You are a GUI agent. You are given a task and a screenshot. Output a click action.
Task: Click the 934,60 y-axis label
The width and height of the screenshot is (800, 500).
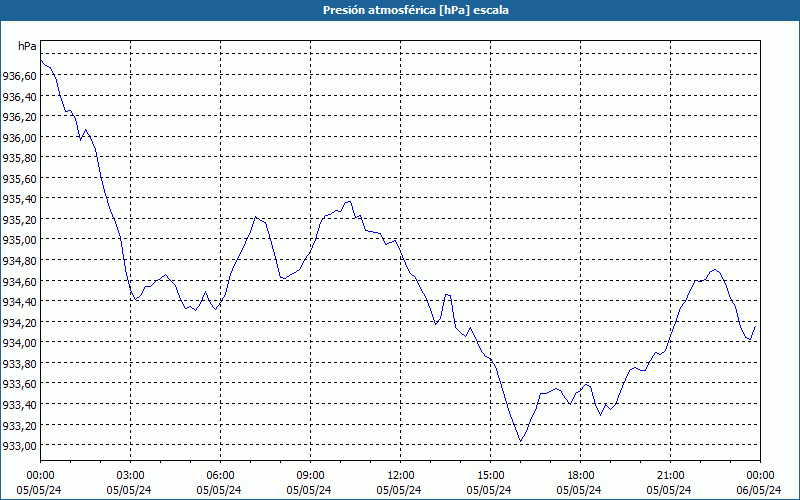coord(19,281)
